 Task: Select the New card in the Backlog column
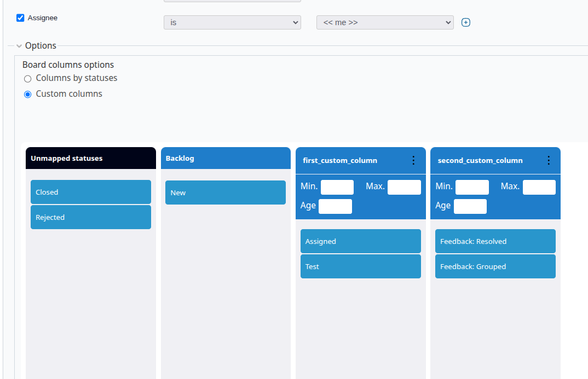225,193
